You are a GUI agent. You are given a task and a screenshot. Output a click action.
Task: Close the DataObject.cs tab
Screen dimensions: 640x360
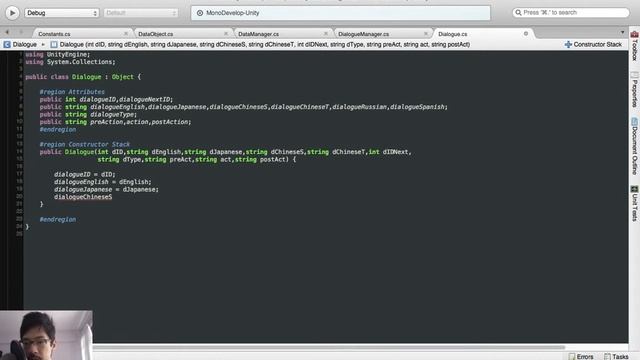(x=226, y=33)
